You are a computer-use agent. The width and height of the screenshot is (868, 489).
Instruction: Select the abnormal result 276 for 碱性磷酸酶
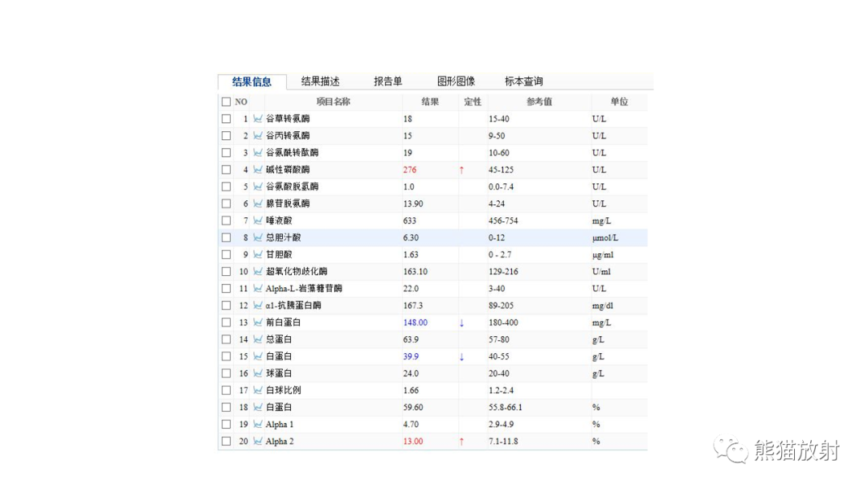pyautogui.click(x=410, y=170)
